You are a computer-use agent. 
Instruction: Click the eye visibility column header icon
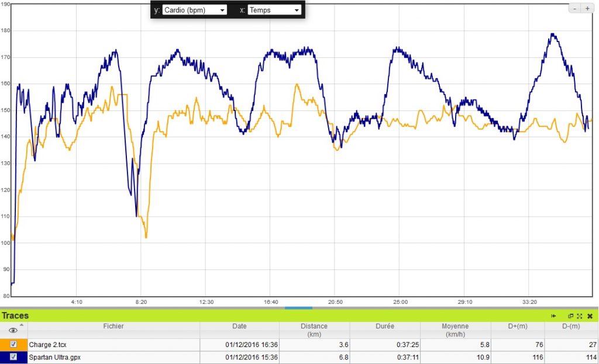point(13,330)
